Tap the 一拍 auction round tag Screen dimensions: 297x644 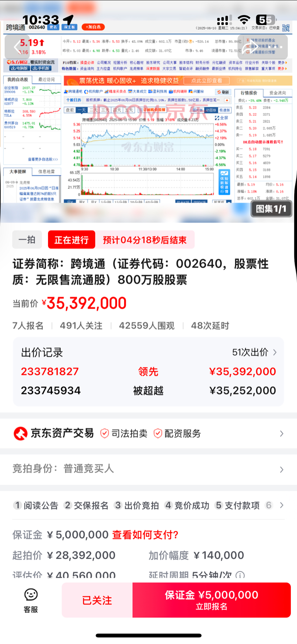27,240
